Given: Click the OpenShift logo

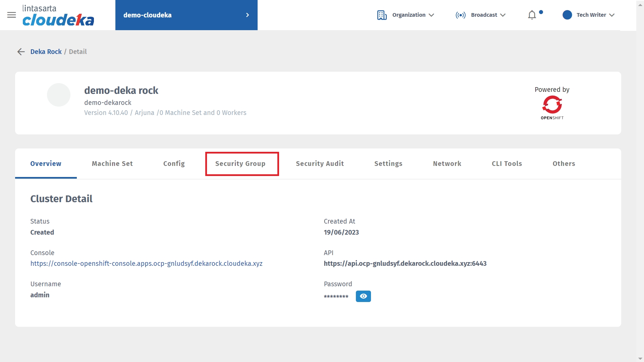Looking at the screenshot, I should point(552,107).
